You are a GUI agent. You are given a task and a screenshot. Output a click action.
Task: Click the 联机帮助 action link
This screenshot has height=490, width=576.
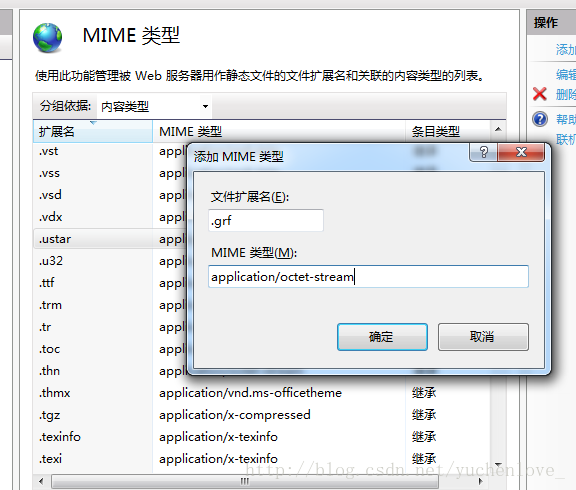[565, 140]
